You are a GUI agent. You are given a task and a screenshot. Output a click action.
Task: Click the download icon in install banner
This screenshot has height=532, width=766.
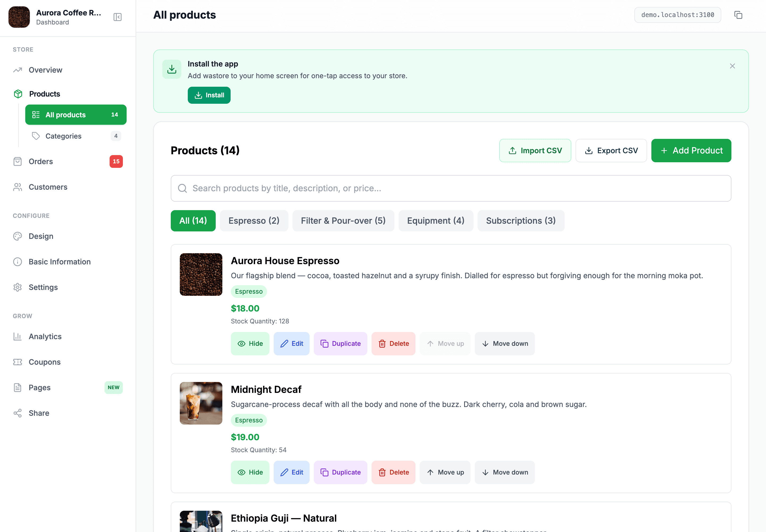click(x=172, y=69)
